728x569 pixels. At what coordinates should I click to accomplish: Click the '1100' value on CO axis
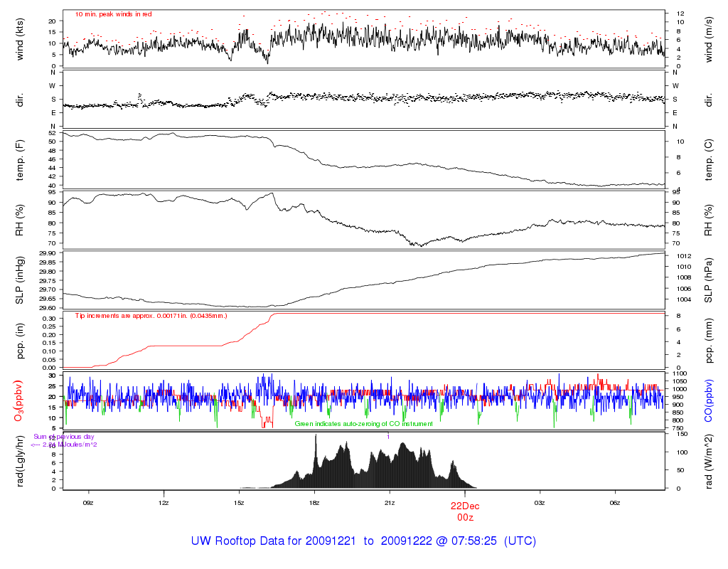[x=679, y=373]
